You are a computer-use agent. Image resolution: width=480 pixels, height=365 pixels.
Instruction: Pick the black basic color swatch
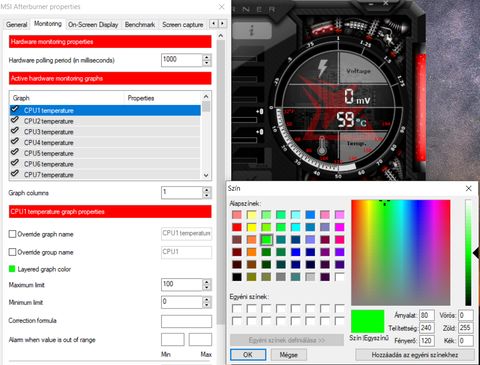pyautogui.click(x=237, y=277)
